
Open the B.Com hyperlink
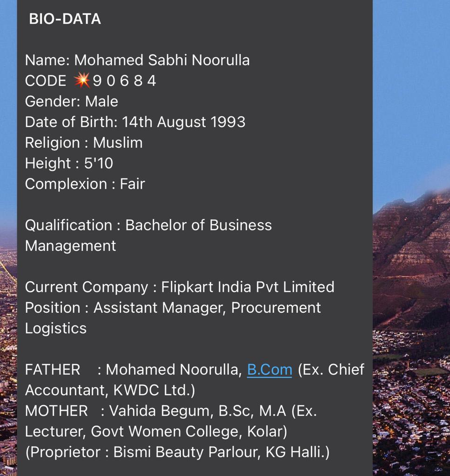pos(269,370)
